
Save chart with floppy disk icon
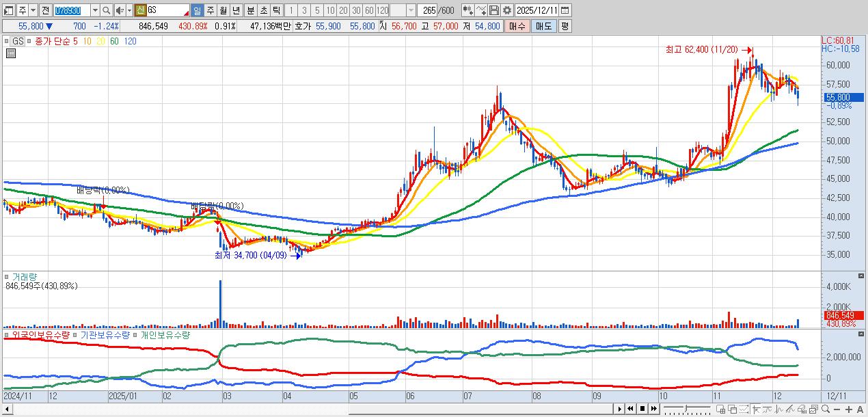pos(494,10)
